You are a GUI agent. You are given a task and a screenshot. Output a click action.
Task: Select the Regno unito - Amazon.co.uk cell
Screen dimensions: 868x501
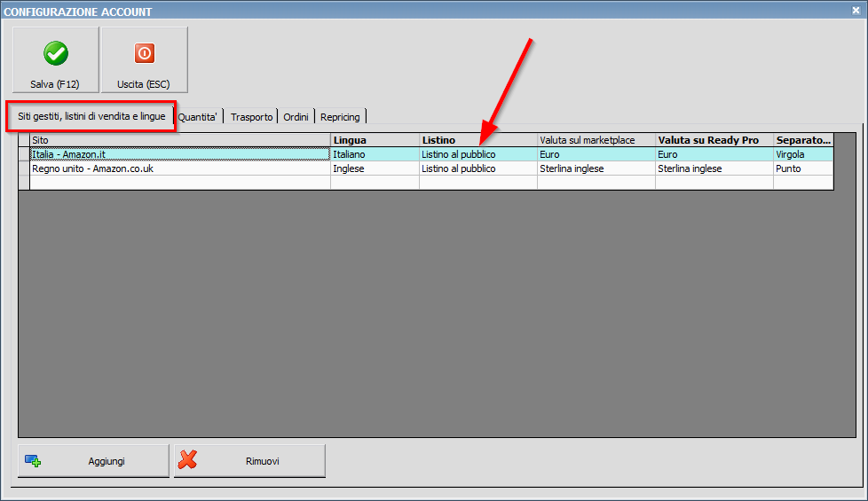tap(180, 168)
